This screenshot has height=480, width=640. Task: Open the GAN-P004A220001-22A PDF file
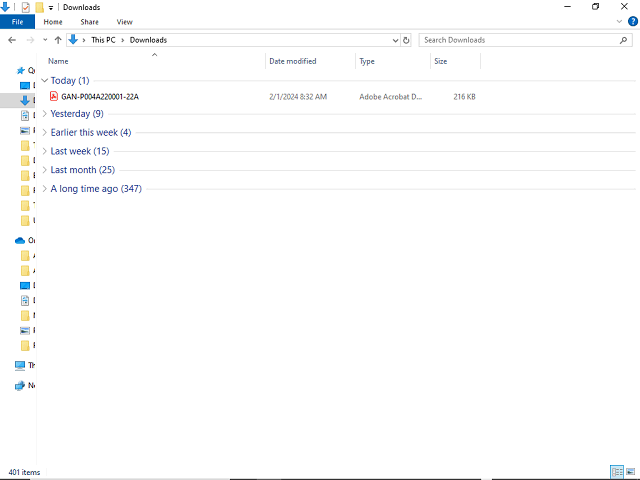tap(99, 97)
